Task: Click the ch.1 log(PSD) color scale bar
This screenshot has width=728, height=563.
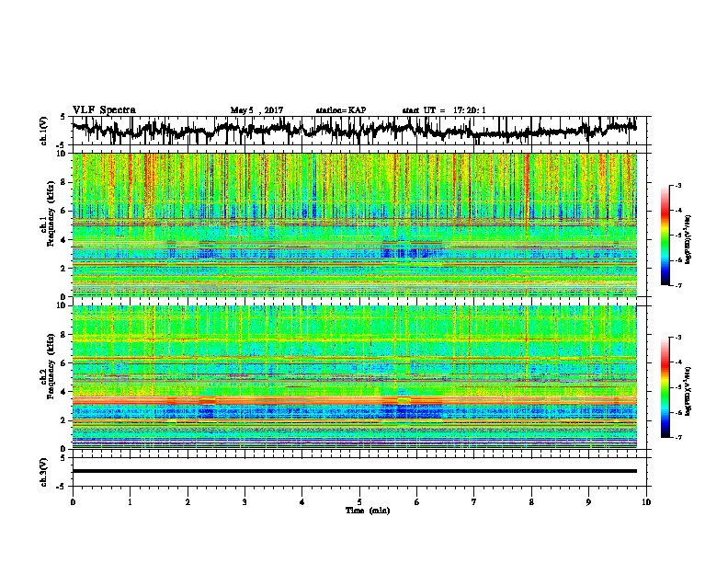Action: tap(665, 236)
